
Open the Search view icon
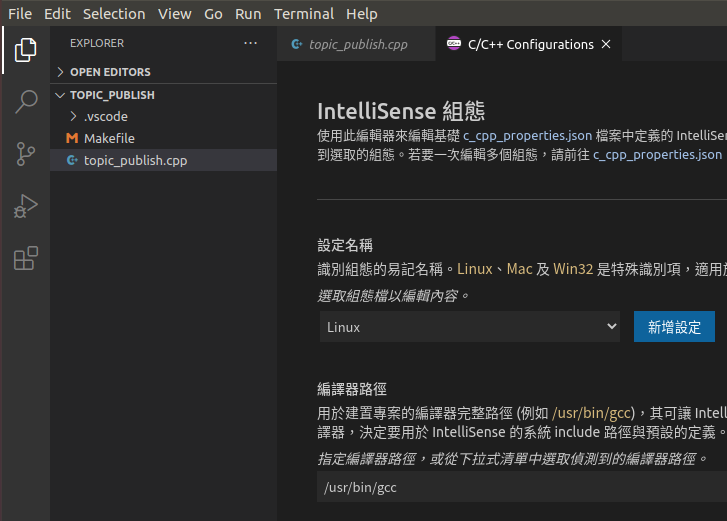pyautogui.click(x=26, y=102)
